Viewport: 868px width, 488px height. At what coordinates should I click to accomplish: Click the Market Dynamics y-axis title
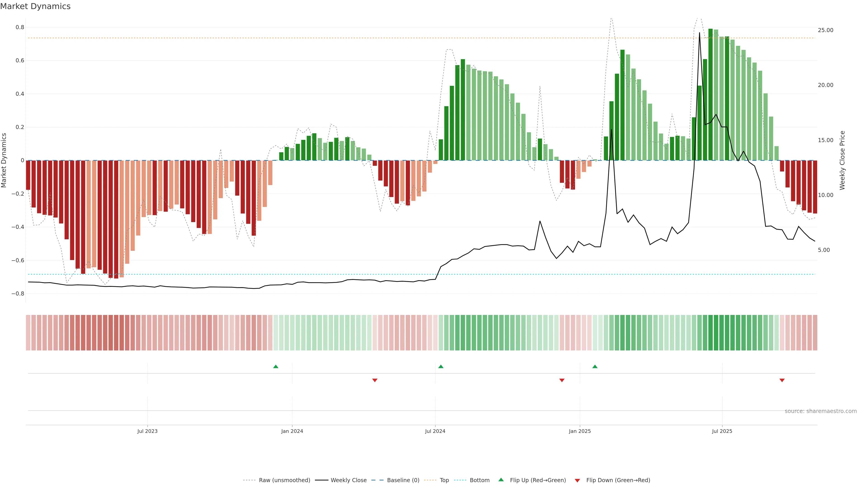(x=4, y=160)
